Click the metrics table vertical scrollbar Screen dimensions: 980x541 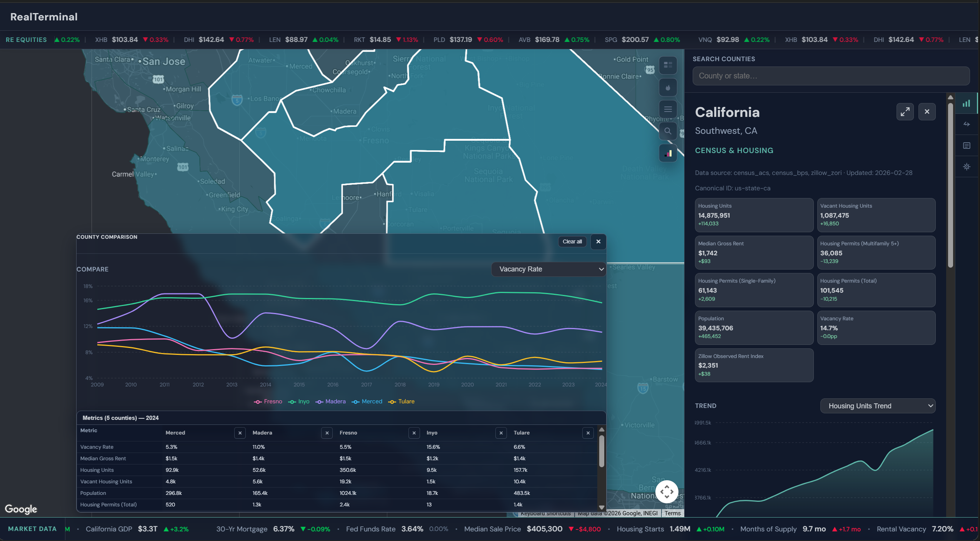602,451
